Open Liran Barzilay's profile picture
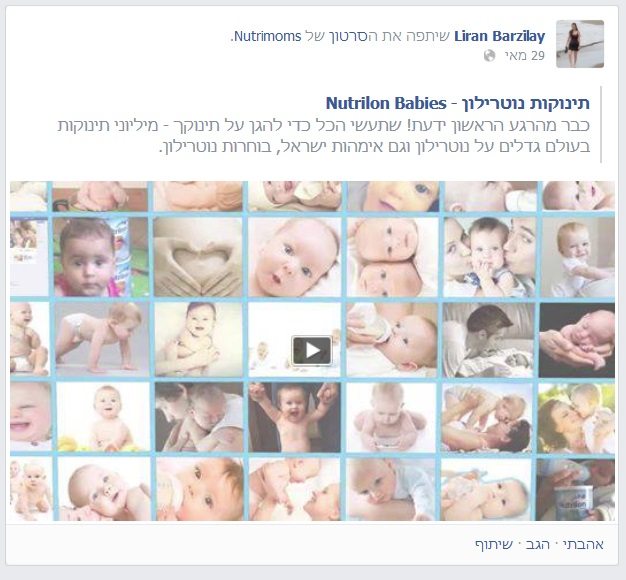 [580, 44]
